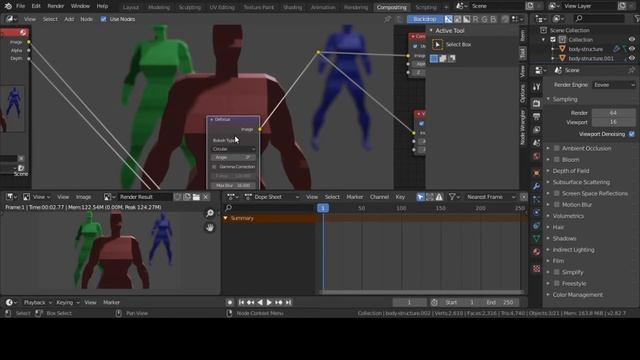The height and width of the screenshot is (360, 640).
Task: Click the Only Show Errors warning icon
Action: (x=439, y=197)
